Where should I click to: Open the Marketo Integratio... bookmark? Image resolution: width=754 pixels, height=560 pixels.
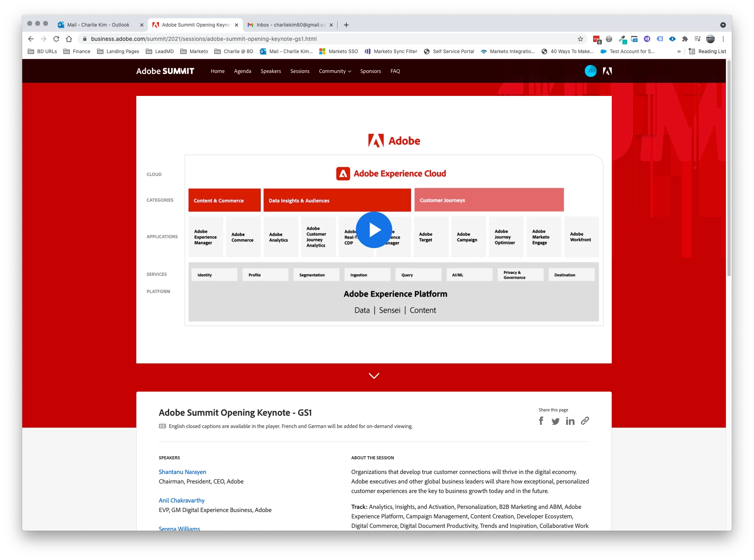[508, 52]
